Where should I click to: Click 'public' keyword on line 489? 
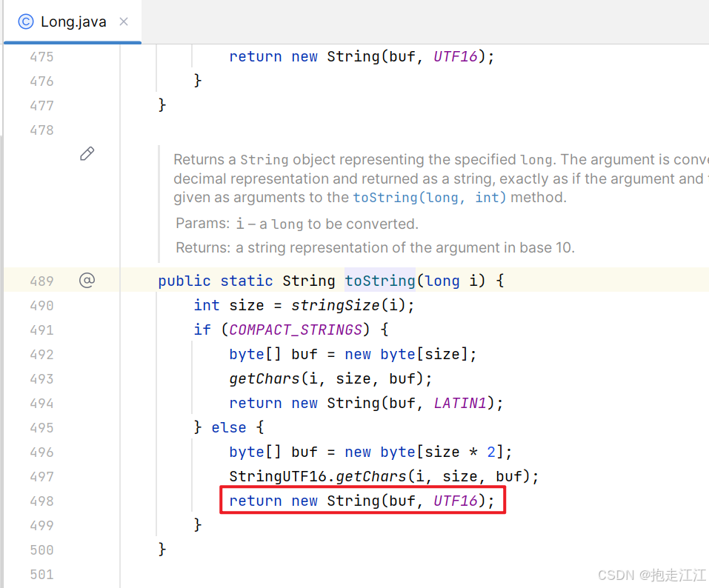[184, 281]
